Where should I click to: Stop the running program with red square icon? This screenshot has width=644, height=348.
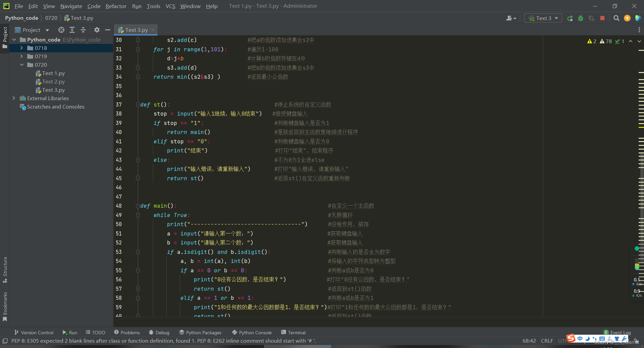(602, 18)
